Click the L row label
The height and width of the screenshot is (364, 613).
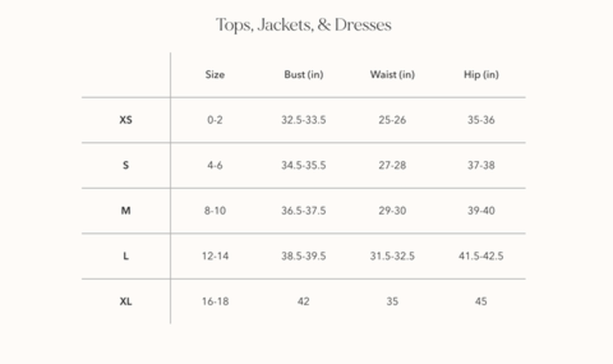coord(125,256)
